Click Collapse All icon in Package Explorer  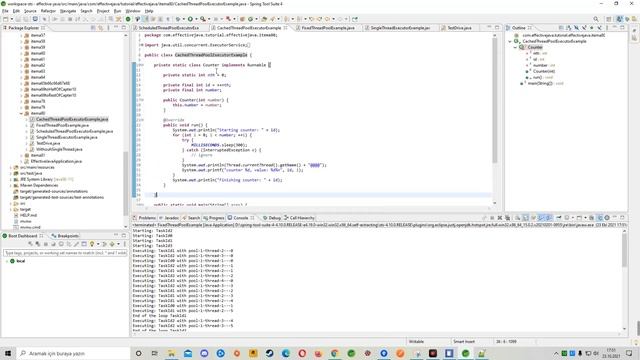[x=93, y=28]
